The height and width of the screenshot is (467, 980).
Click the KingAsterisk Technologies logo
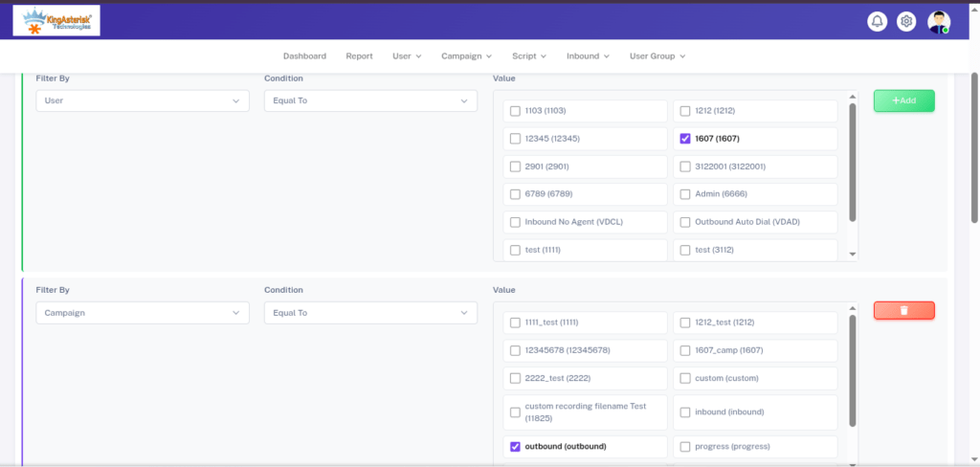point(56,20)
